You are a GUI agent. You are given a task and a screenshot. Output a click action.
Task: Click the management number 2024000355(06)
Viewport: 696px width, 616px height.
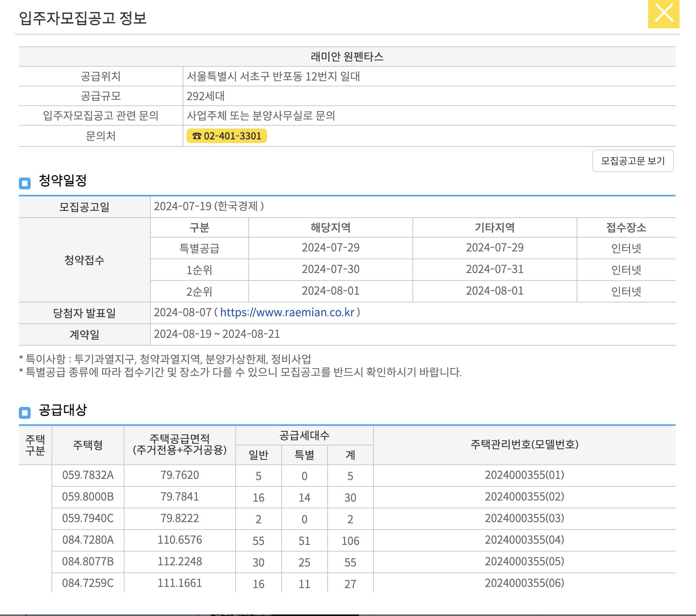click(x=524, y=583)
